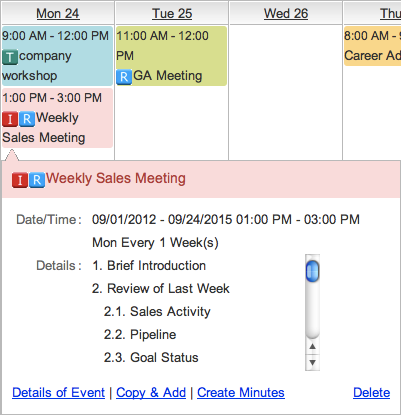Click Create Minutes link
The height and width of the screenshot is (415, 401).
pos(241,393)
